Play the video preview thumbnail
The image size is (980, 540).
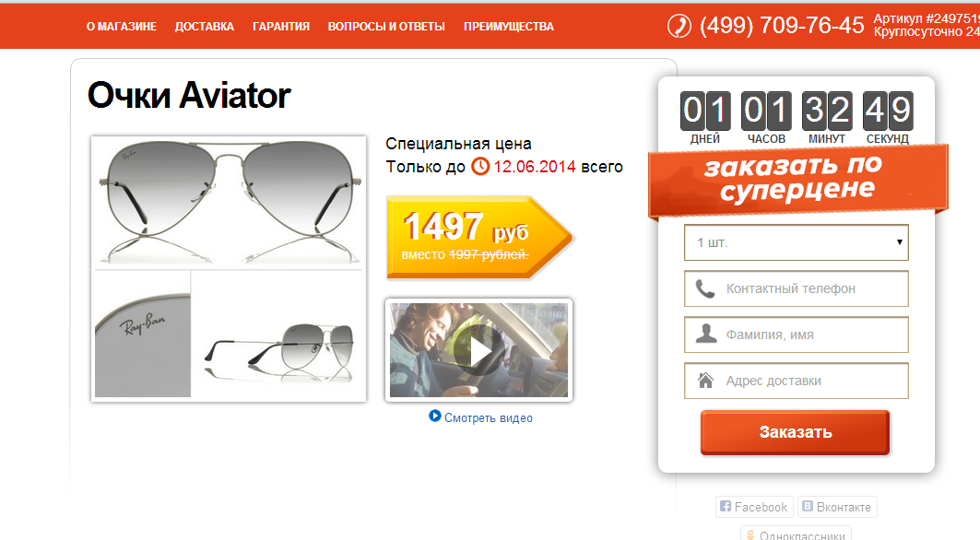(x=478, y=350)
